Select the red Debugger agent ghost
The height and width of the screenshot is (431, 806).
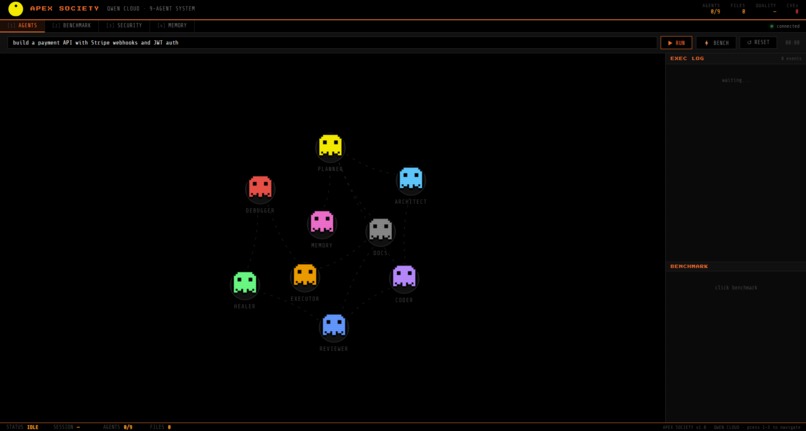point(260,187)
